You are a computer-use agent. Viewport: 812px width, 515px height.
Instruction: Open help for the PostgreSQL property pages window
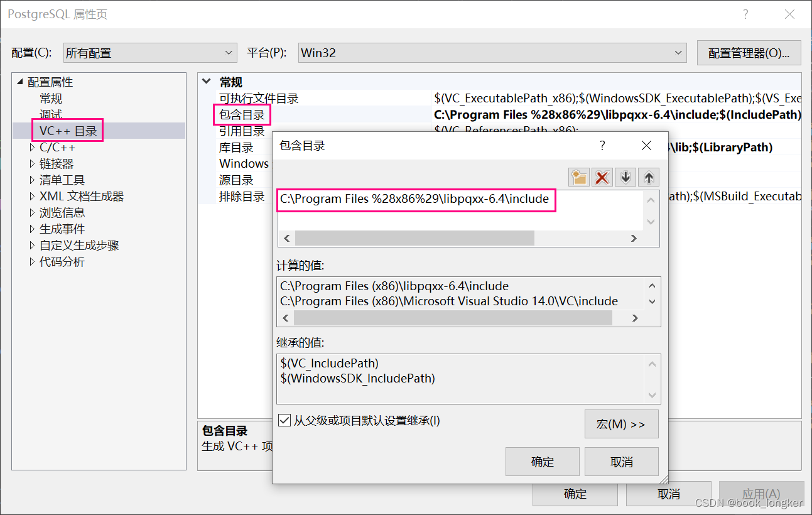[745, 14]
